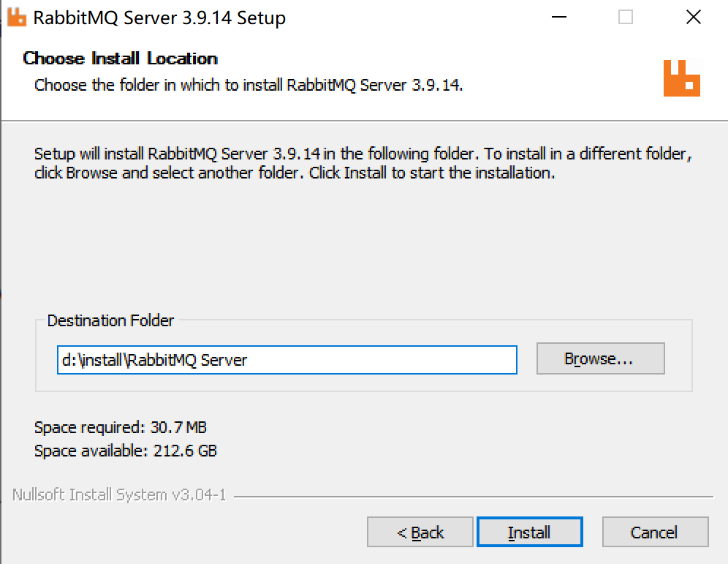The height and width of the screenshot is (564, 728).
Task: Click the 'Space required: 30.7 MB' text
Action: coord(121,427)
